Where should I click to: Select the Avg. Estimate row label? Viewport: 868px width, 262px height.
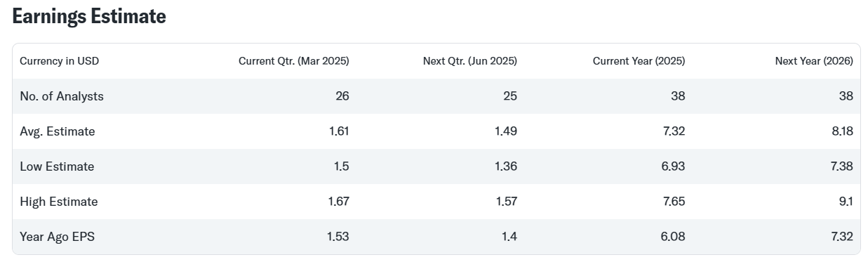tap(58, 131)
